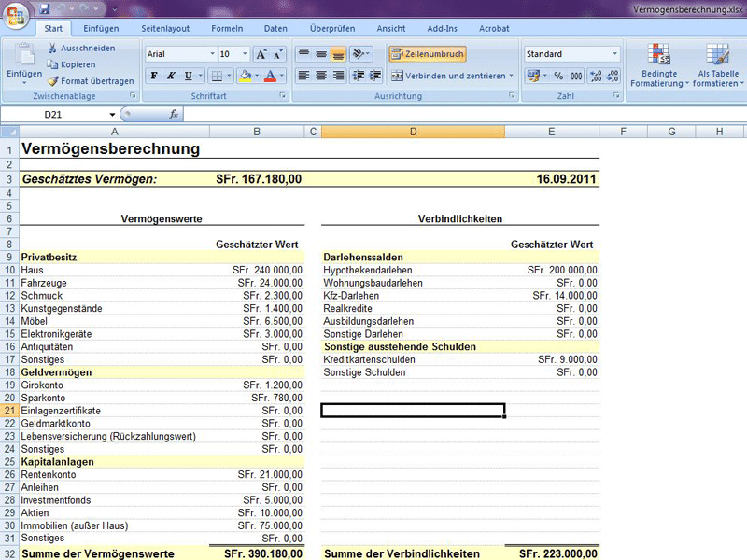Expand the Arial font name dropdown
747x560 pixels.
213,54
